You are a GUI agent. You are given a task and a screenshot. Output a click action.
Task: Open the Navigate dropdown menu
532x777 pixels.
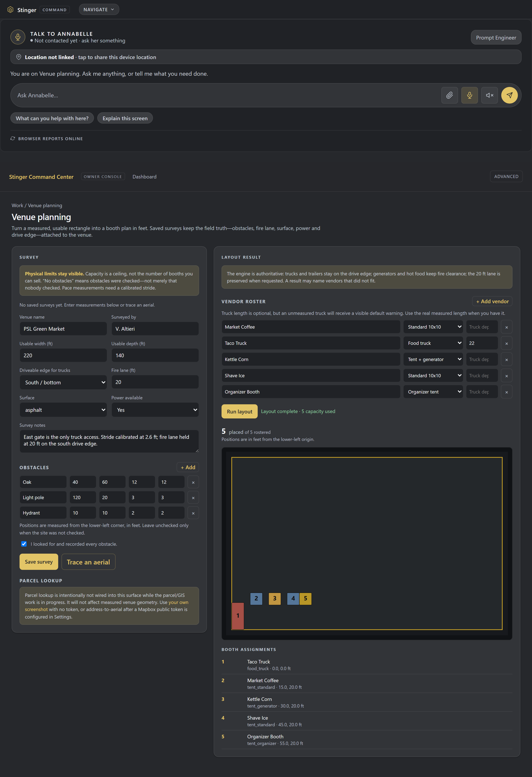click(x=99, y=9)
